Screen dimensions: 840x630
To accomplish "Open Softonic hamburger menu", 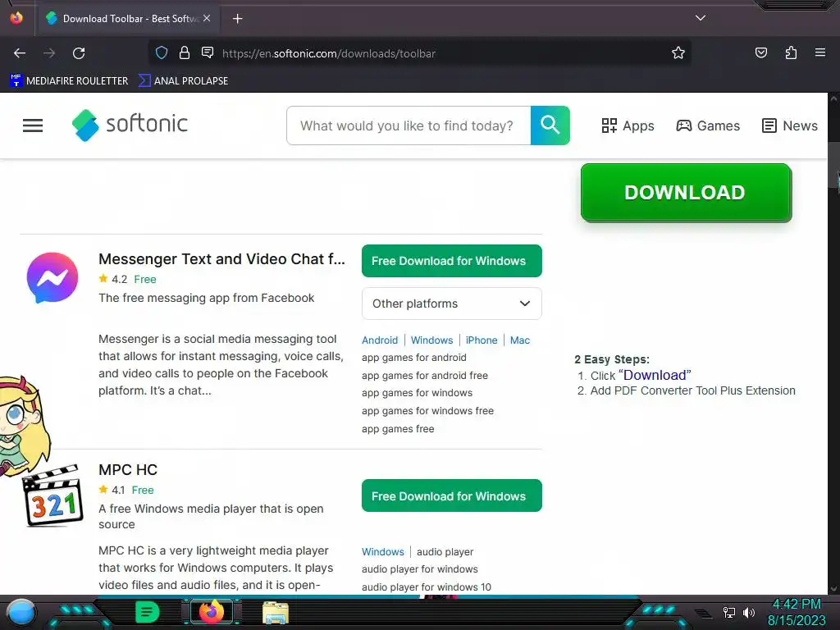I will tap(33, 126).
